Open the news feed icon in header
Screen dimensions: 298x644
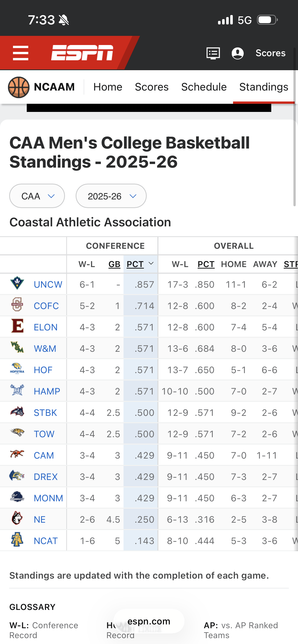point(213,53)
